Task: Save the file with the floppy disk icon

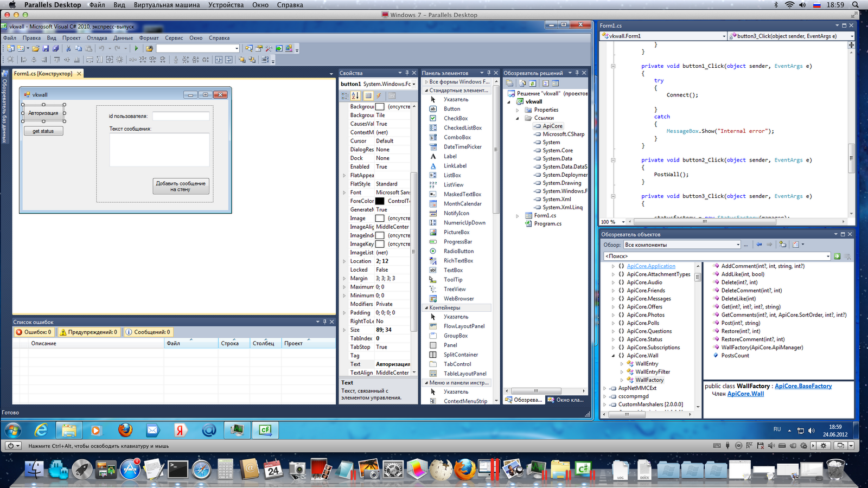Action: point(46,48)
